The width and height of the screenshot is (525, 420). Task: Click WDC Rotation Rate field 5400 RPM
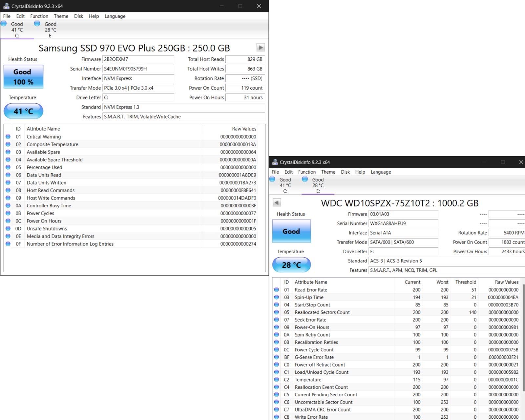tap(507, 233)
